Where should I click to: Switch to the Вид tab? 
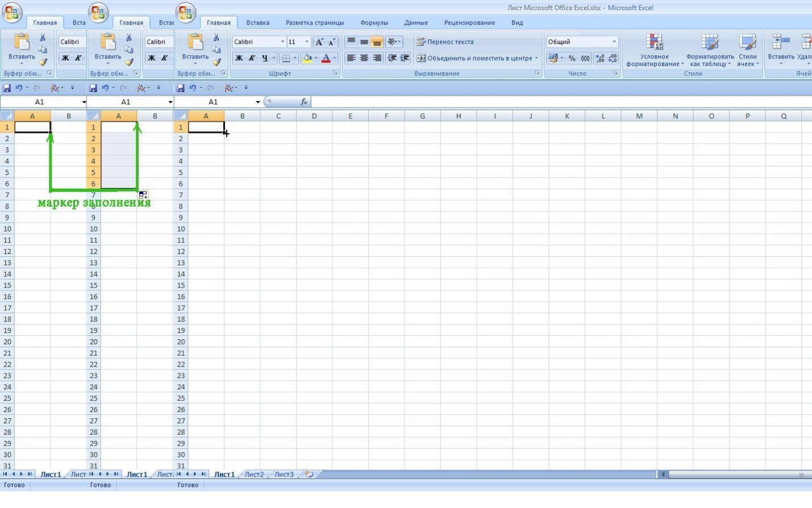pos(517,23)
